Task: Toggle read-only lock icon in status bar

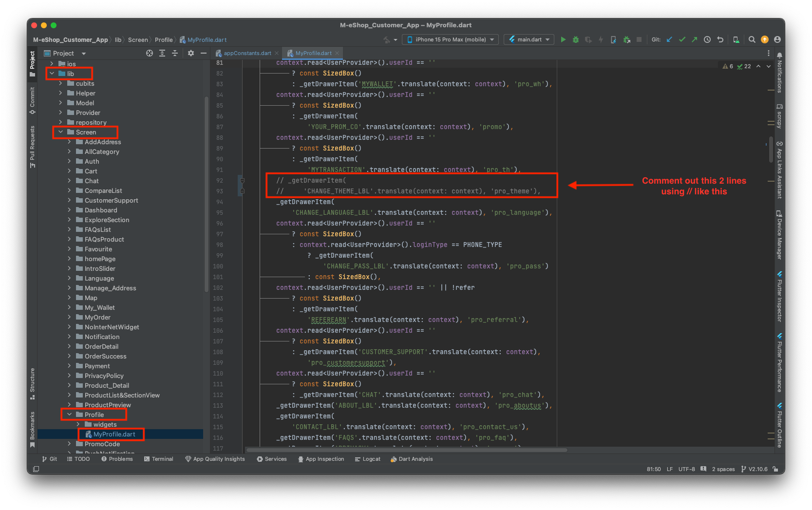Action: 775,469
